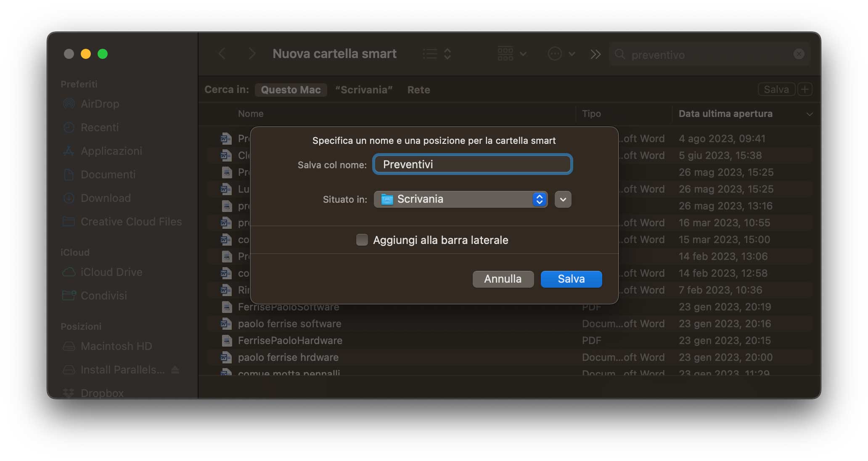Viewport: 868px width, 461px height.
Task: Open the Applicazioni sidebar item
Action: pyautogui.click(x=111, y=151)
